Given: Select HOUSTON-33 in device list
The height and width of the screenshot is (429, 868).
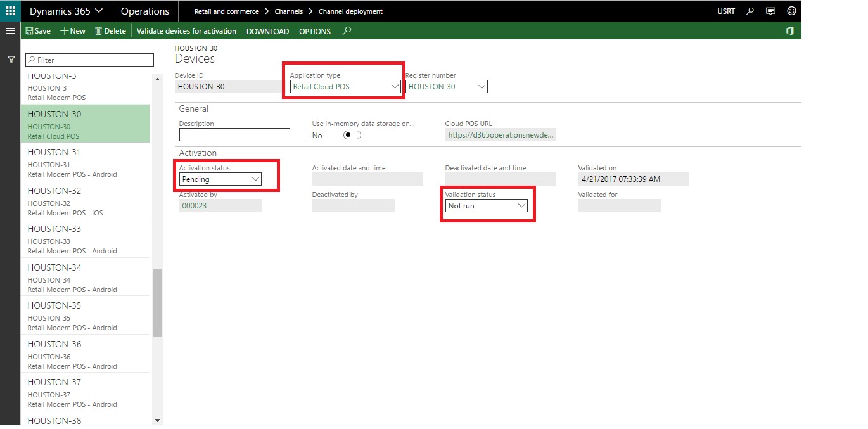Looking at the screenshot, I should (86, 239).
